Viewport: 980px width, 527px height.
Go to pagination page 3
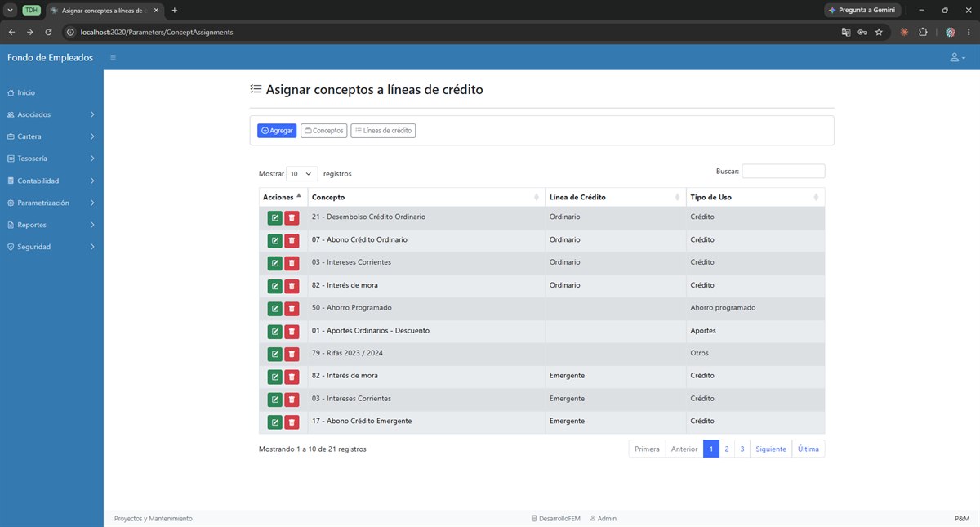(742, 449)
